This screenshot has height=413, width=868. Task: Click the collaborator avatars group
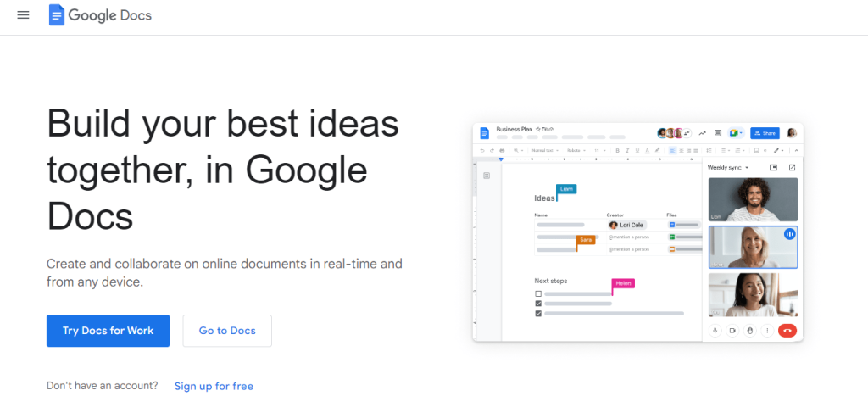pyautogui.click(x=674, y=133)
